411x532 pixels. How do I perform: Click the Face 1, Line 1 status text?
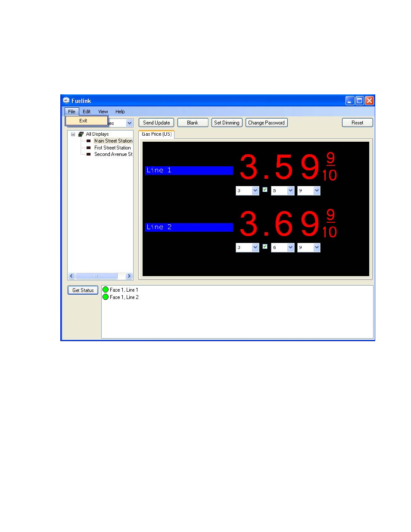tap(124, 290)
